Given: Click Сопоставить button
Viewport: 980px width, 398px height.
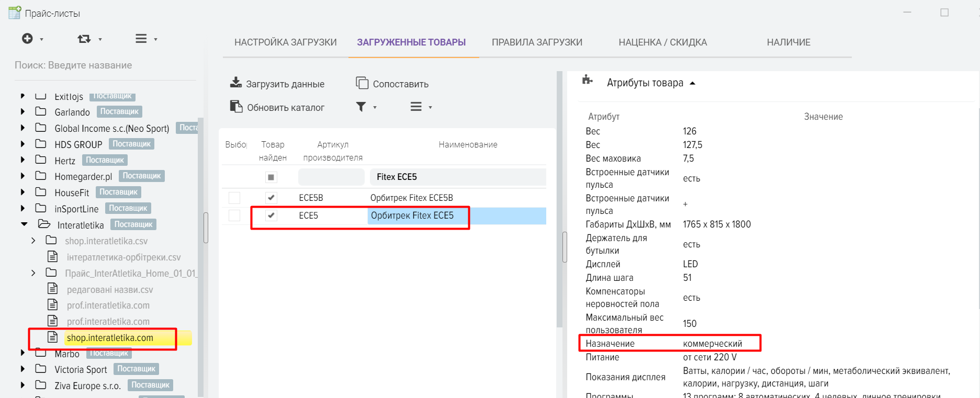Looking at the screenshot, I should click(x=392, y=84).
